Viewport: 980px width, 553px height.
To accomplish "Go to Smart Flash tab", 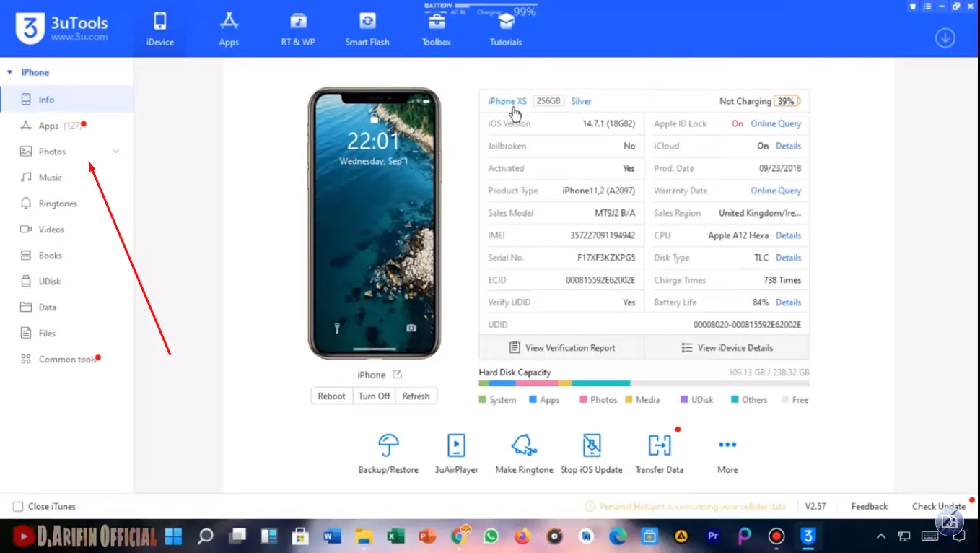I will 367,29.
